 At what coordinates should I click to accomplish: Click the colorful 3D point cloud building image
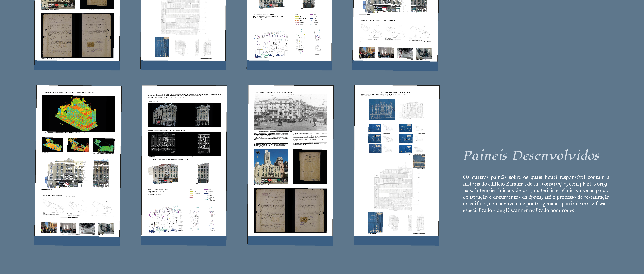78,114
